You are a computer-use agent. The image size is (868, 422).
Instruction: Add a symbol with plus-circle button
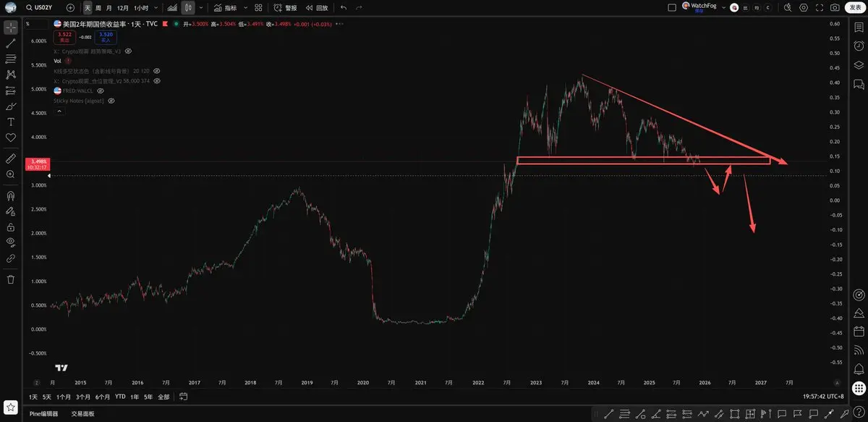click(70, 7)
